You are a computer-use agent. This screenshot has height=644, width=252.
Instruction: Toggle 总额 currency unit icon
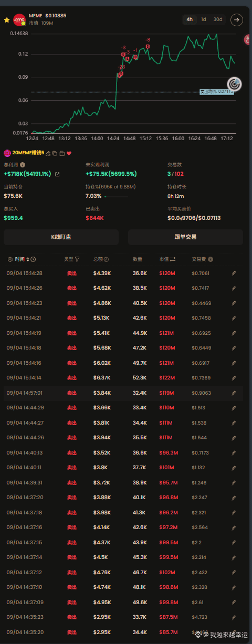coord(106,259)
